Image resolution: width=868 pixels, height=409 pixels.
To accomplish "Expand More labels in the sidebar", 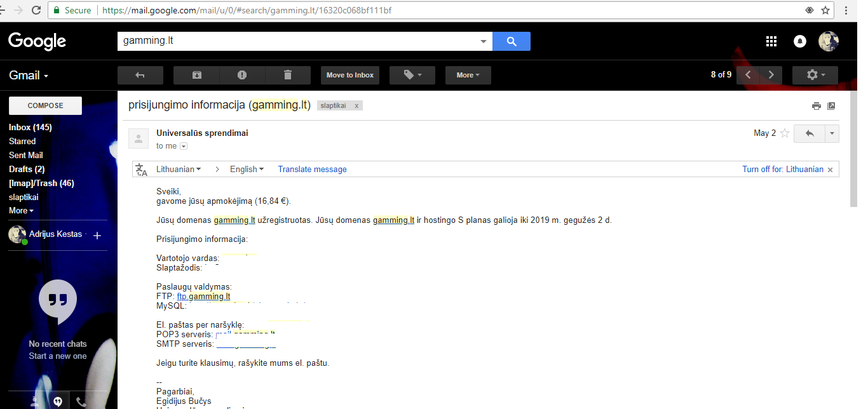I will (x=21, y=211).
